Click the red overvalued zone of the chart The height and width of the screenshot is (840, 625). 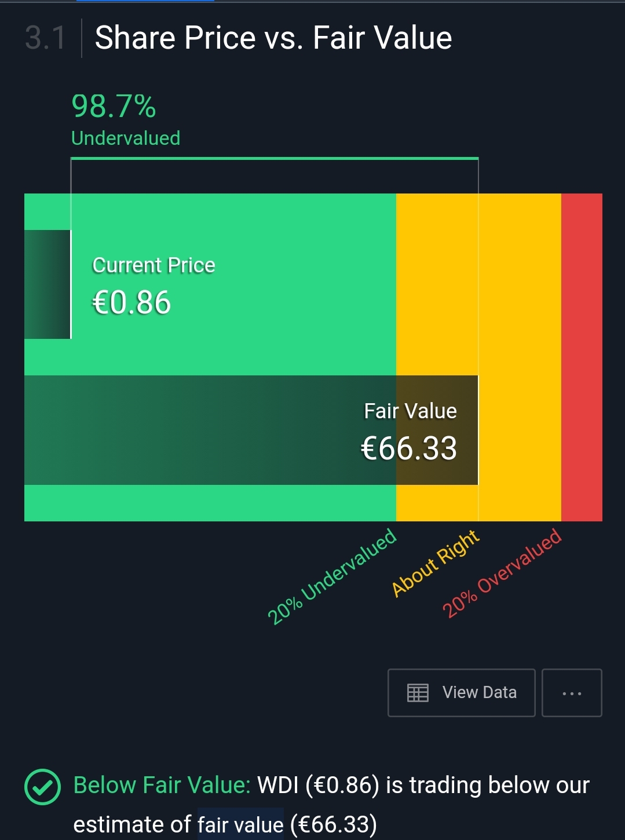pyautogui.click(x=582, y=357)
